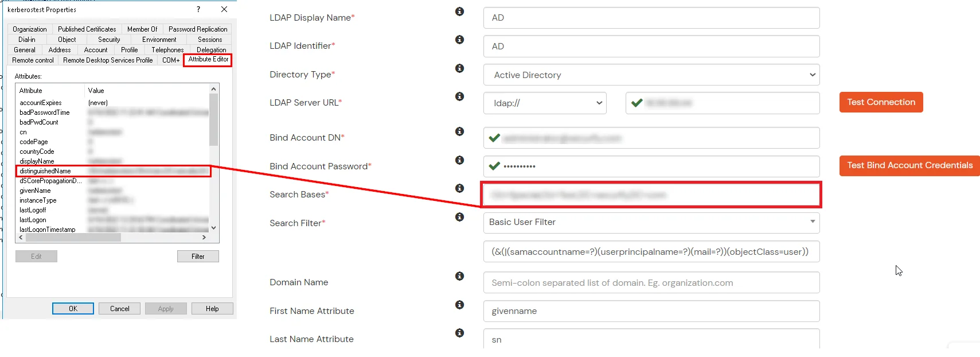Click the Filter button
This screenshot has width=980, height=357.
[198, 257]
